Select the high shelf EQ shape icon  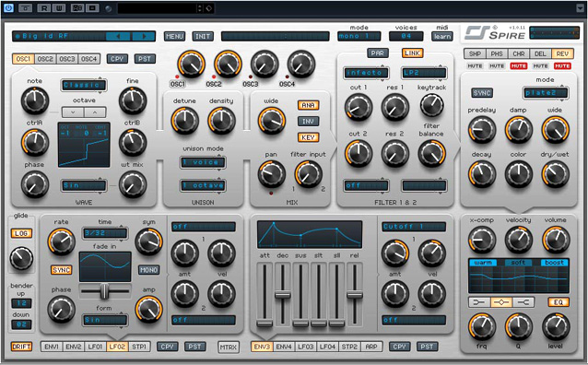(x=523, y=302)
